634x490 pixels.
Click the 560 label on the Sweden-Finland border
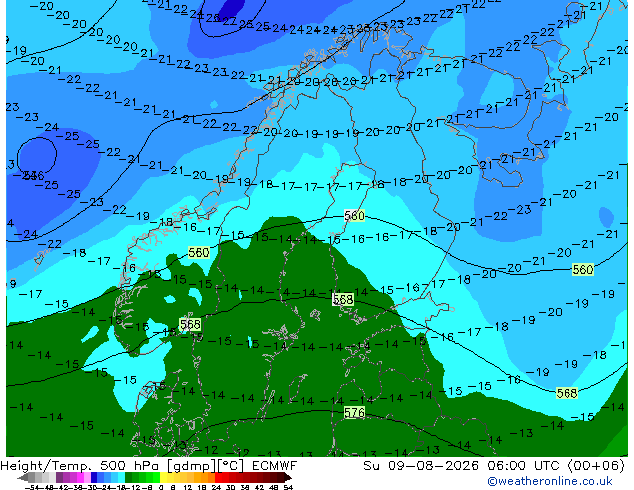354,215
